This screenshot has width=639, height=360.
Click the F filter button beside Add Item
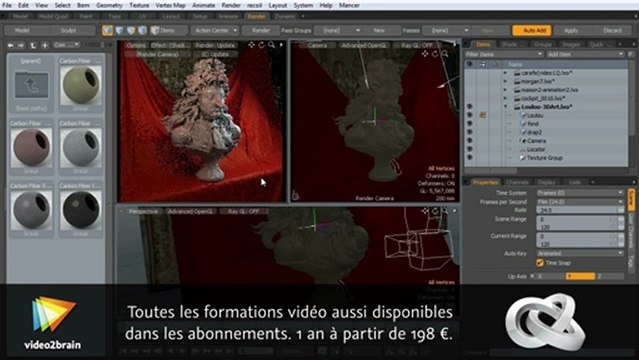click(630, 54)
